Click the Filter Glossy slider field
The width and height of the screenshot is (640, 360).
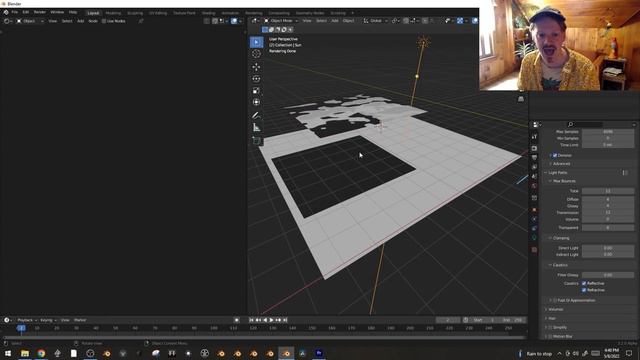[x=608, y=275]
